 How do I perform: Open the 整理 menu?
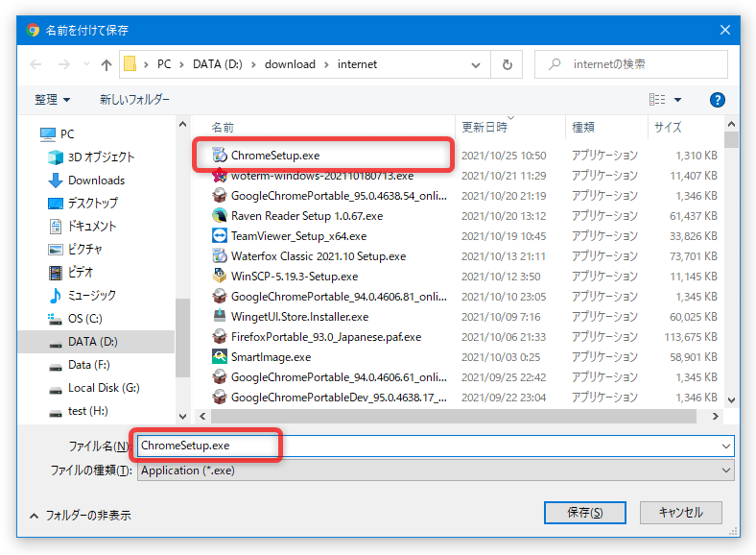[52, 100]
